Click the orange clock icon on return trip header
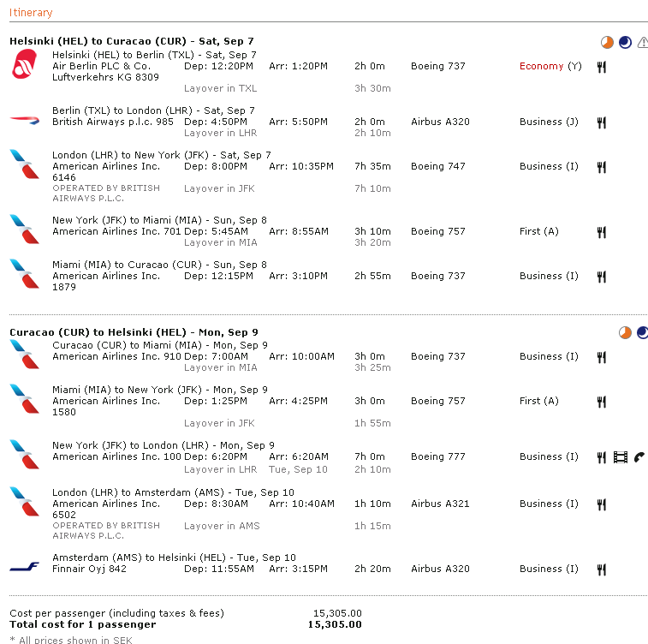 pos(626,332)
